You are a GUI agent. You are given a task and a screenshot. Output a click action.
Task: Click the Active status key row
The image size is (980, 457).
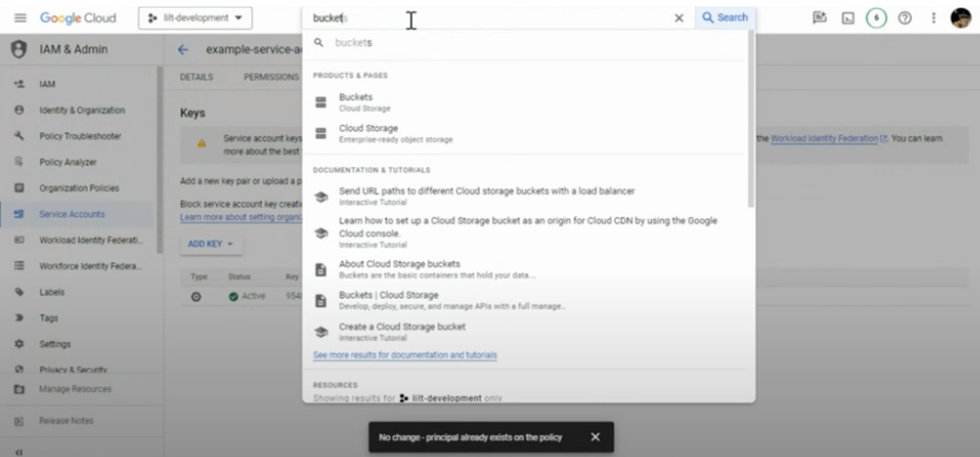point(574,296)
